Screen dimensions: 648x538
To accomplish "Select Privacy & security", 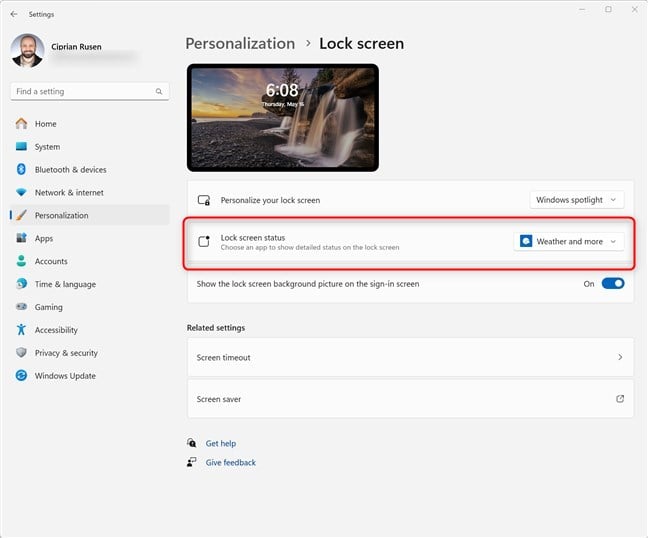I will tap(90, 352).
